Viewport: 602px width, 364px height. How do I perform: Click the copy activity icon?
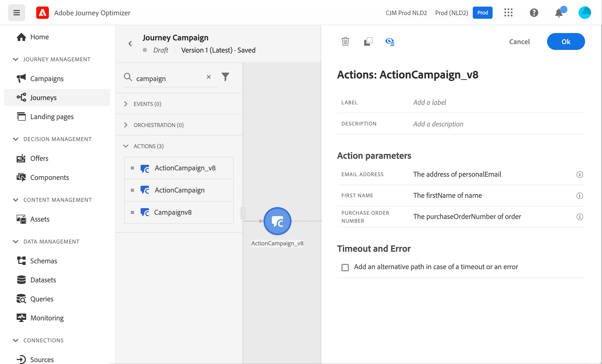(x=368, y=41)
